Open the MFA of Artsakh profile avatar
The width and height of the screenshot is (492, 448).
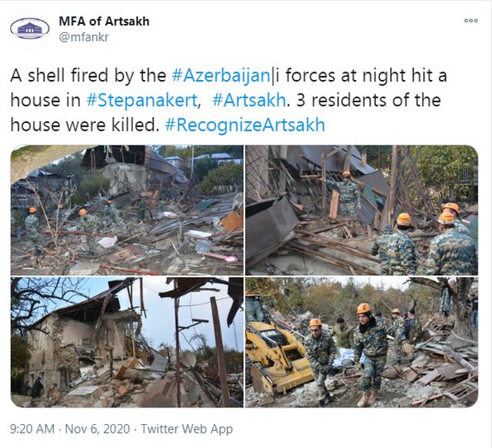(x=30, y=29)
